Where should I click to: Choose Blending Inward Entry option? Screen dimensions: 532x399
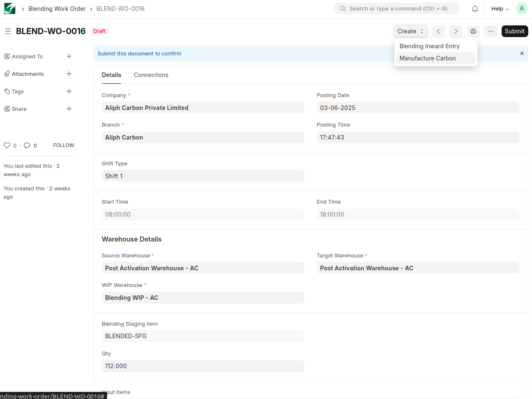pos(429,46)
